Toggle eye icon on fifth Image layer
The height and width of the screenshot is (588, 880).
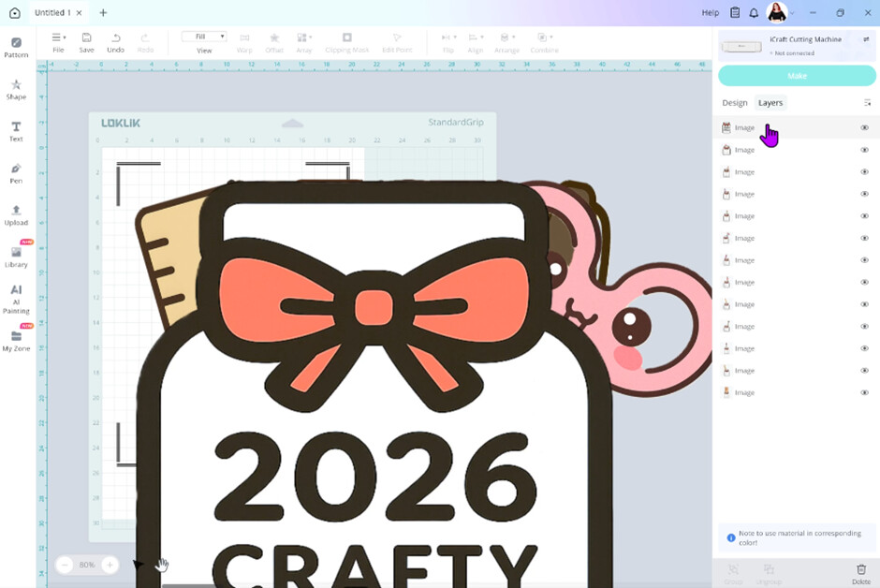click(x=864, y=216)
